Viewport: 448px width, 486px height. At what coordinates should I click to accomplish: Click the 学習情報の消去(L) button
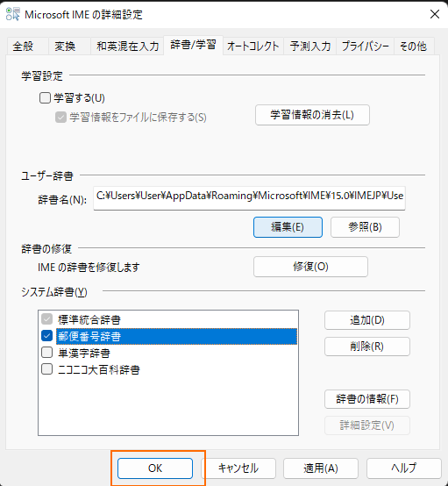(312, 115)
